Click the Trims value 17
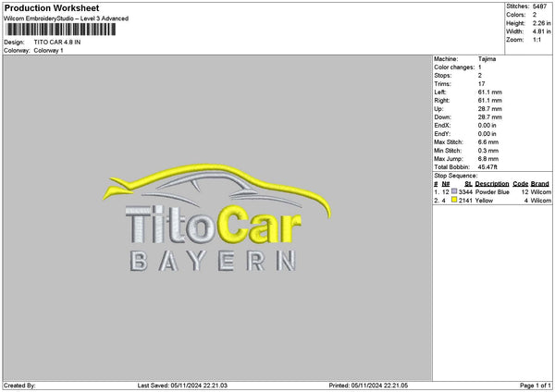 pyautogui.click(x=481, y=84)
